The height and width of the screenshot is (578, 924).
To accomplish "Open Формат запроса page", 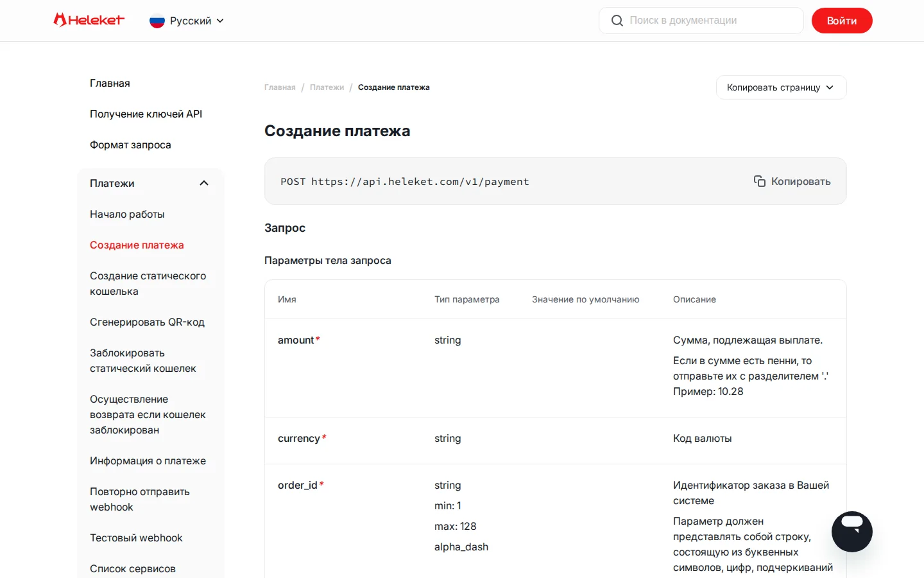I will [x=130, y=144].
